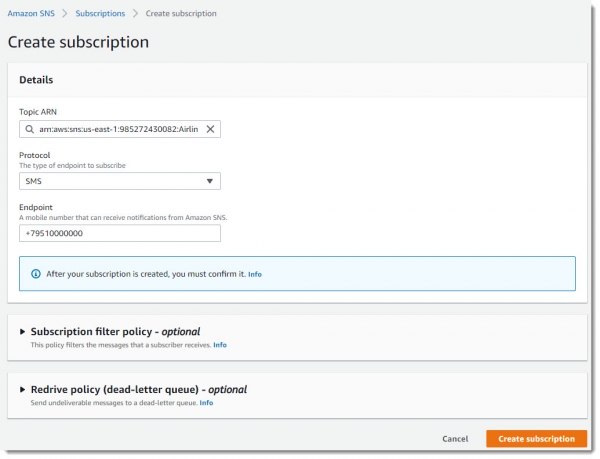Image resolution: width=600 pixels, height=459 pixels.
Task: Open the Protocol dropdown showing SMS
Action: click(x=119, y=181)
